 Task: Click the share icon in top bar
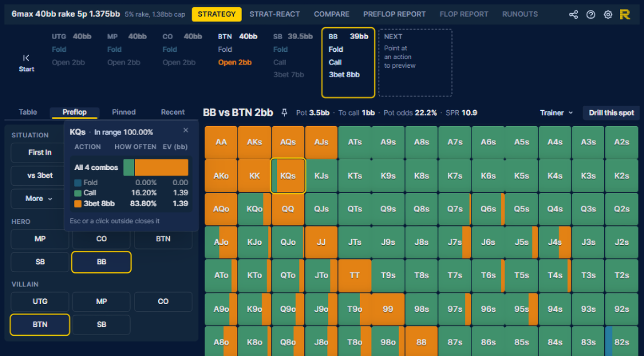tap(573, 14)
